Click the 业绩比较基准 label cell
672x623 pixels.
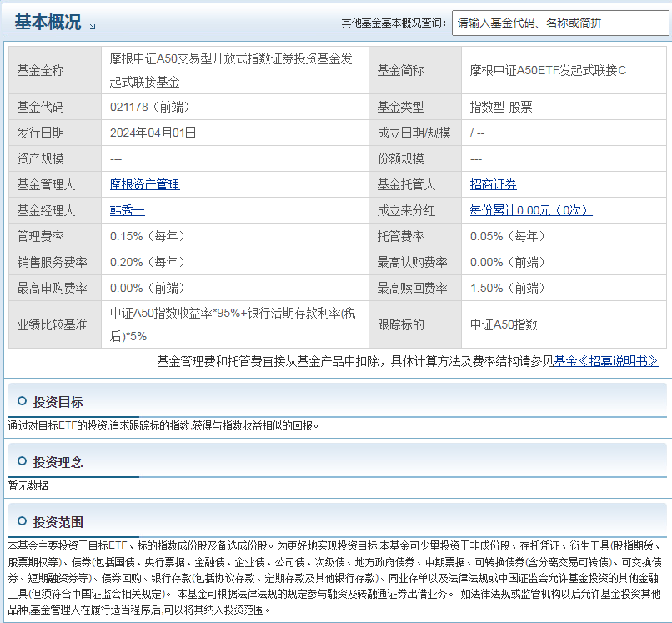click(x=55, y=324)
